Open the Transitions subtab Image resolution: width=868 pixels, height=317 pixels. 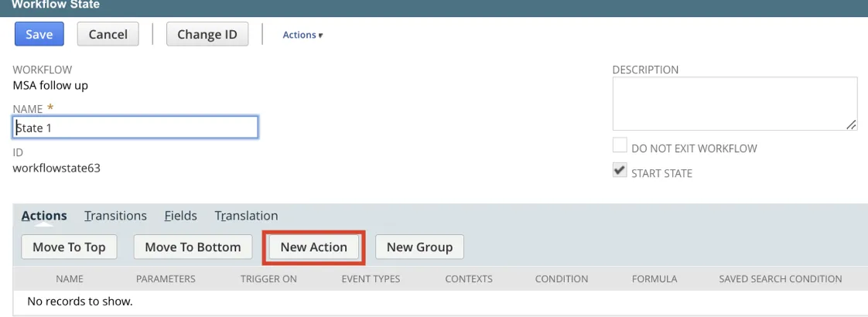116,216
